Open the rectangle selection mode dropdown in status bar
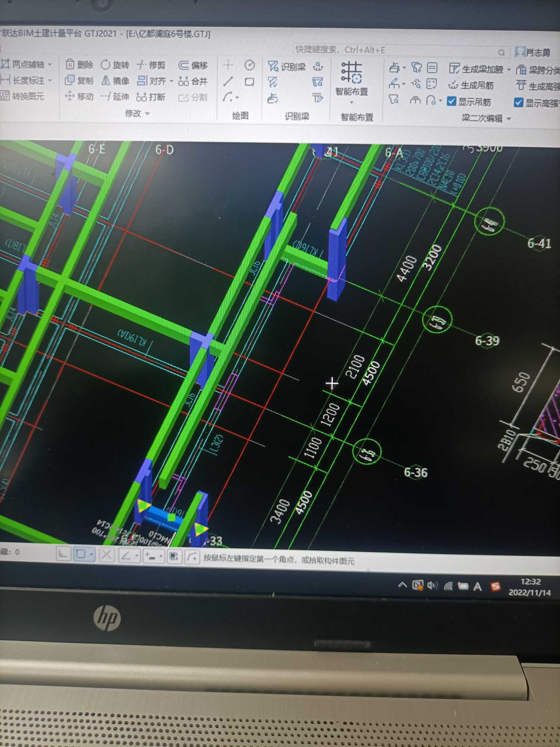Screen dimensions: 560x747 91,555
